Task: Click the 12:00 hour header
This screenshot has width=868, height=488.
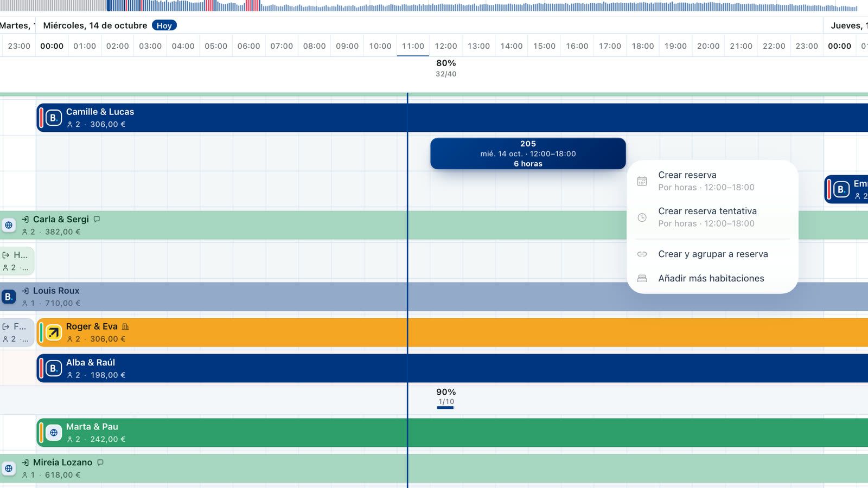Action: pyautogui.click(x=446, y=46)
